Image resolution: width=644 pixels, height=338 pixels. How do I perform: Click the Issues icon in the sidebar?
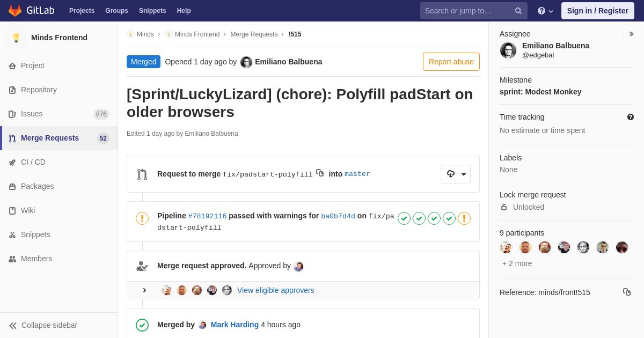[12, 114]
